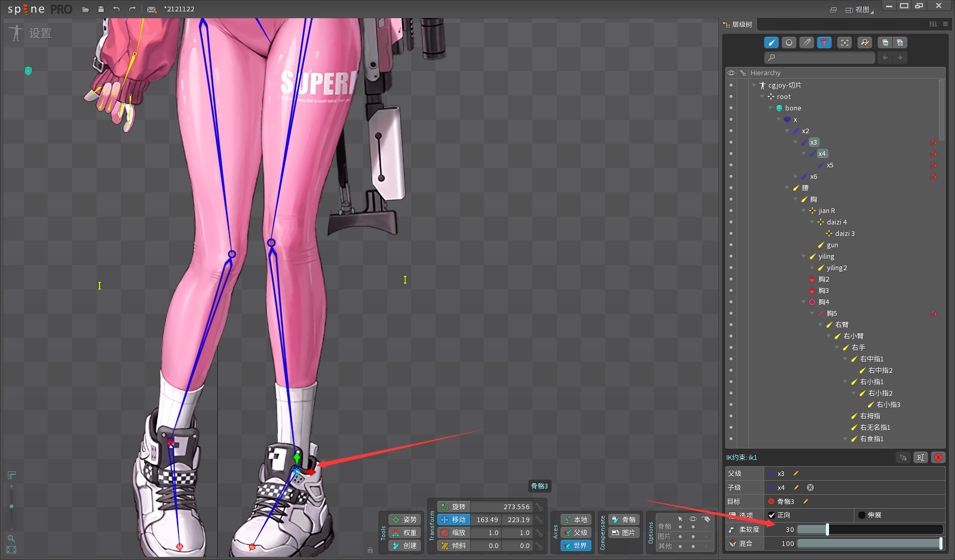Select the 右手 bone row
955x560 pixels.
858,347
